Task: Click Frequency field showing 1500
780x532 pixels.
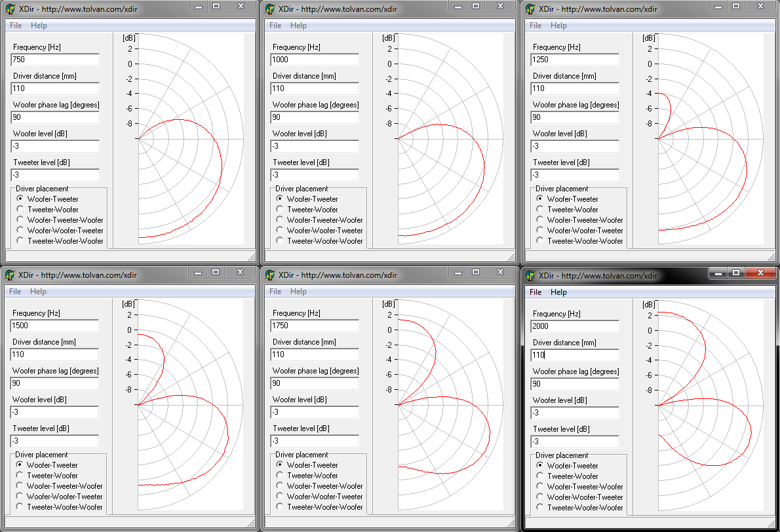Action: [x=54, y=326]
